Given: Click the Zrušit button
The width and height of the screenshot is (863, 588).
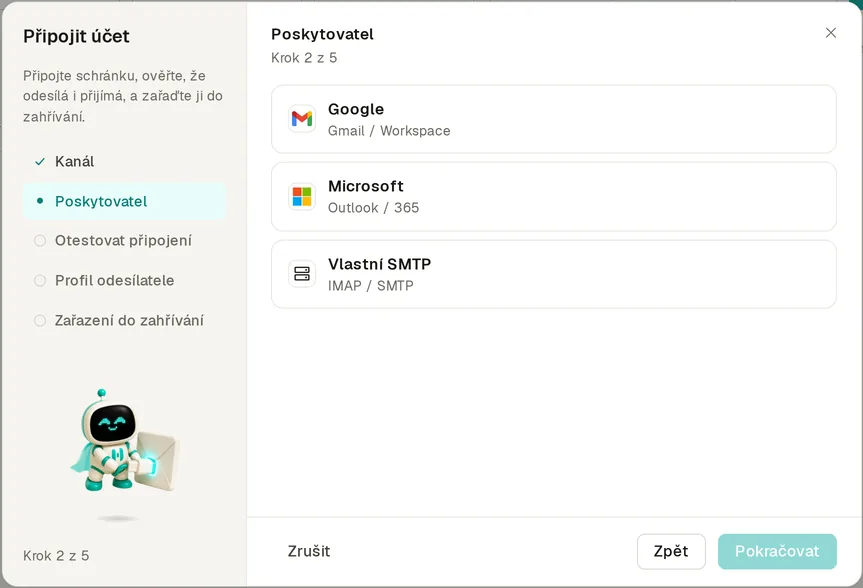Looking at the screenshot, I should (309, 551).
